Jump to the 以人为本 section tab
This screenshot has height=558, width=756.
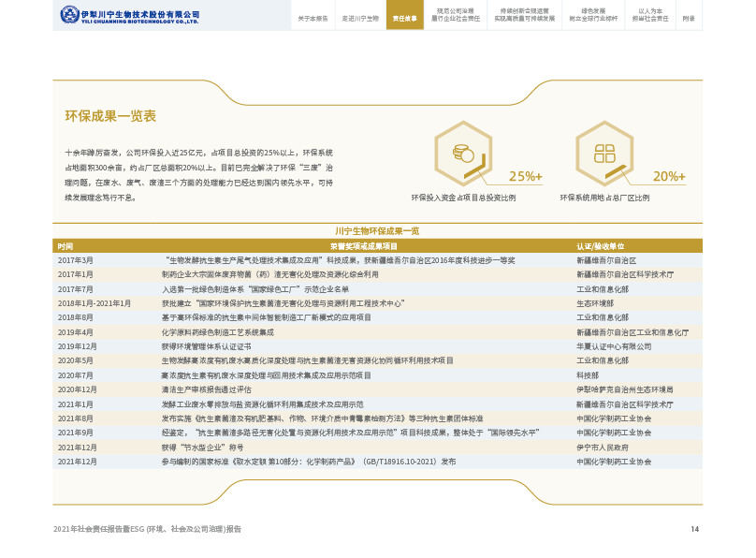coord(650,16)
